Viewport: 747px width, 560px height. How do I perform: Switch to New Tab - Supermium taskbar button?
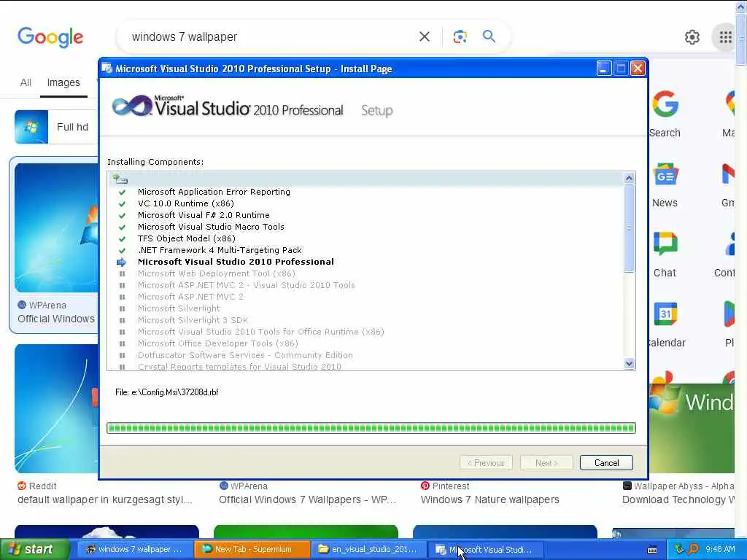(x=252, y=549)
